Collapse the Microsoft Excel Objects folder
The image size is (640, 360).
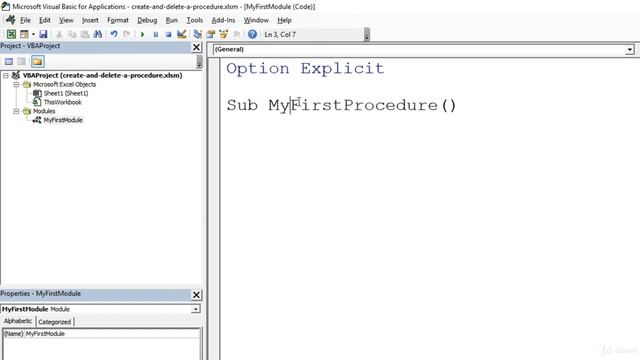16,84
